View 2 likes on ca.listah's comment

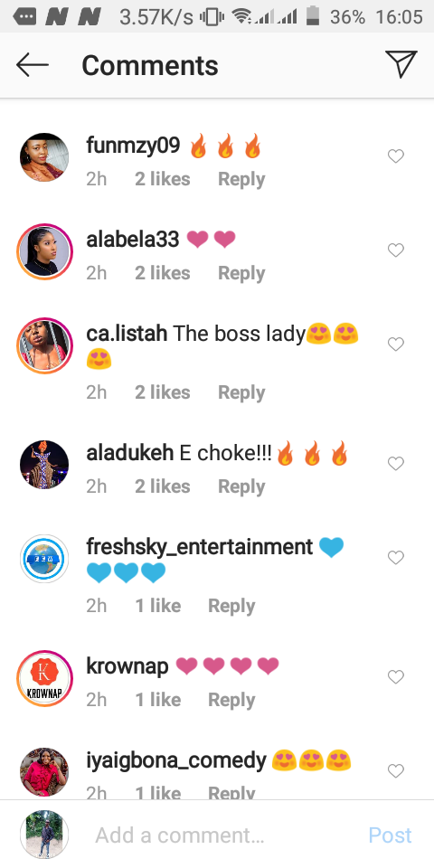coord(162,392)
